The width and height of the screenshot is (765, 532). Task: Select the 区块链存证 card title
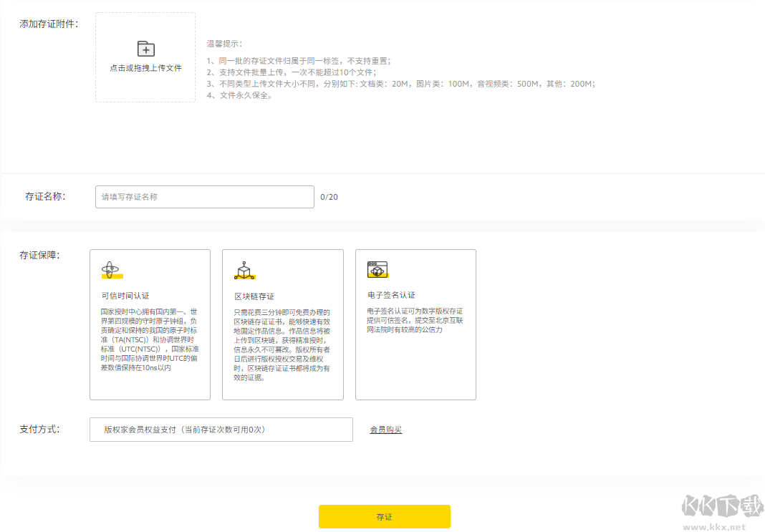pos(254,296)
